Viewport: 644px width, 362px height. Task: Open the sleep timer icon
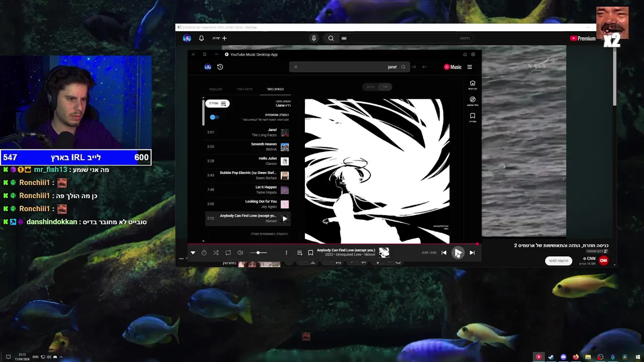(204, 253)
